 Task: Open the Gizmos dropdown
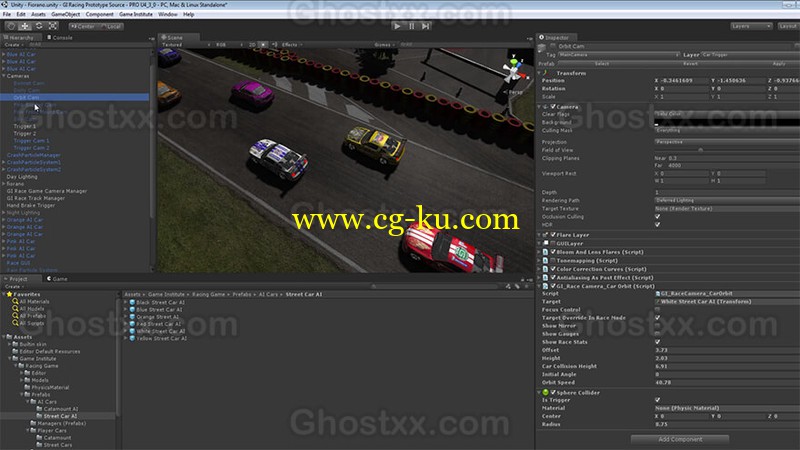[385, 45]
